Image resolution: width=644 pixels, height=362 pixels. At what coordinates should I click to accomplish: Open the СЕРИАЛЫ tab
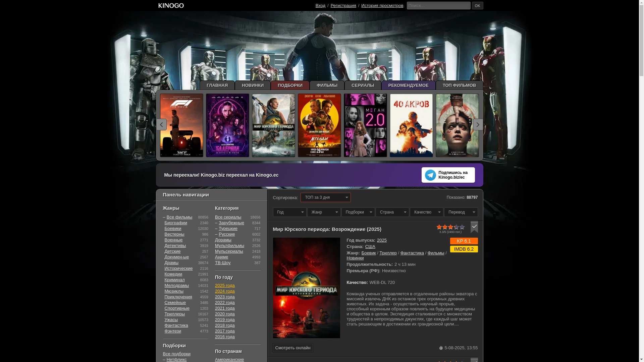[x=363, y=85]
